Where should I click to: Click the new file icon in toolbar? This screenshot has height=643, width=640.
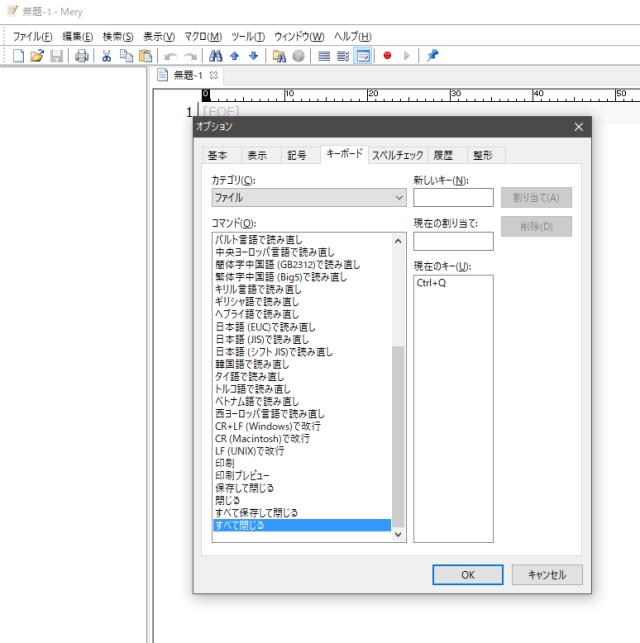(18, 56)
